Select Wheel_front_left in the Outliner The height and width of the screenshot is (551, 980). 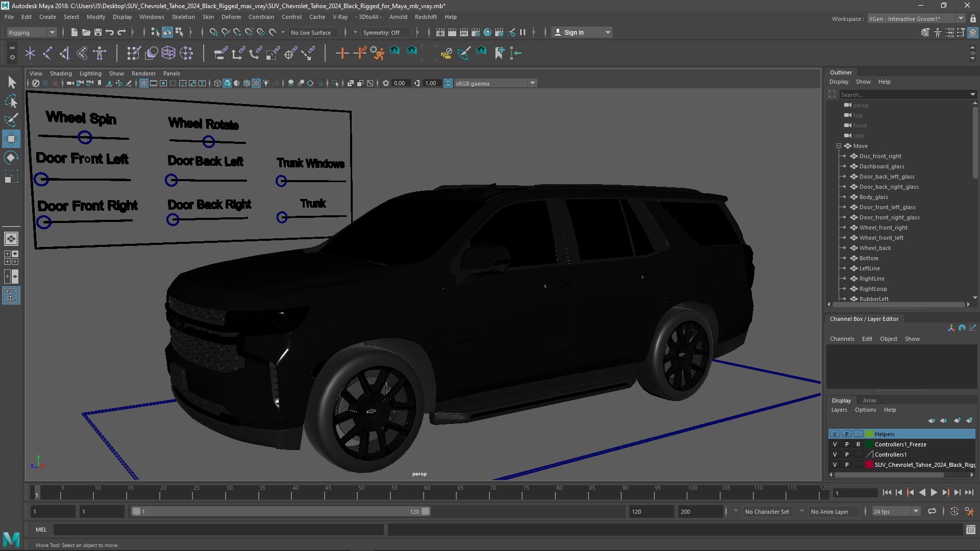tap(881, 238)
